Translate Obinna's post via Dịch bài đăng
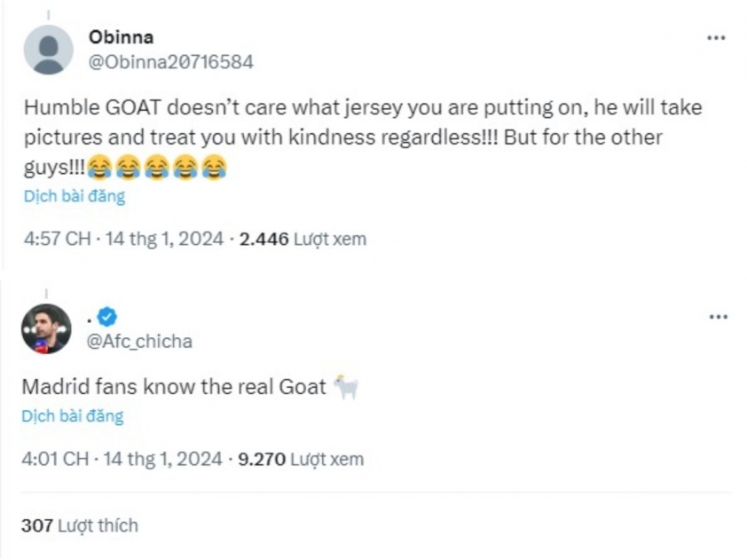The width and height of the screenshot is (747, 560). point(75,196)
